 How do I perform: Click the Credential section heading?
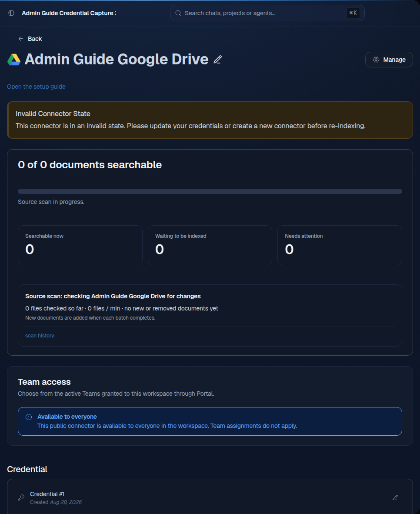coord(27,469)
